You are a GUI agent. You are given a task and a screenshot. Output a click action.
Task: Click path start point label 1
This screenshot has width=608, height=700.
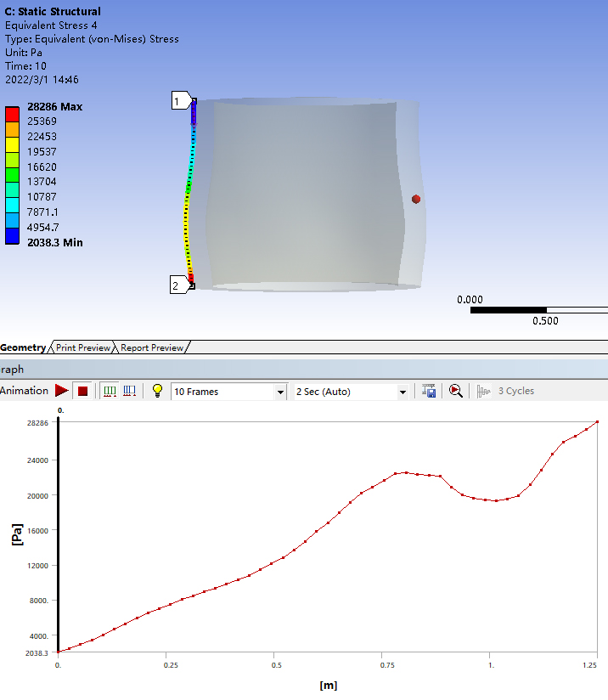181,100
